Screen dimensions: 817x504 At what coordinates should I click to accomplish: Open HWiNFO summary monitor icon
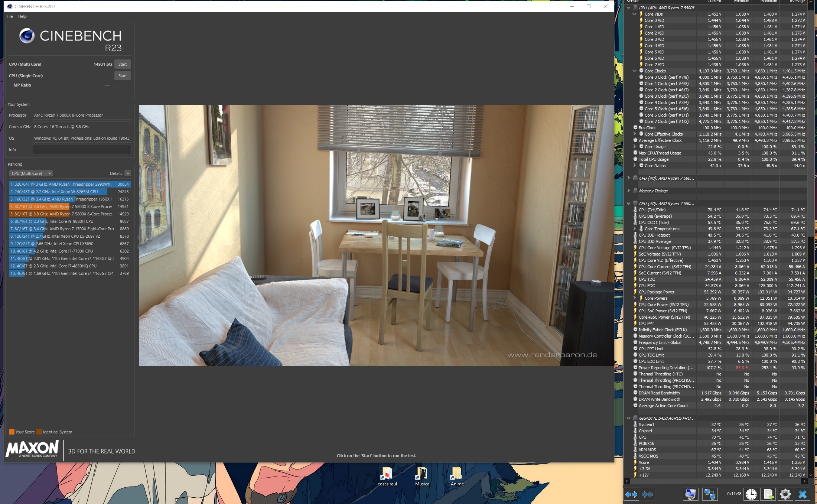pyautogui.click(x=690, y=494)
